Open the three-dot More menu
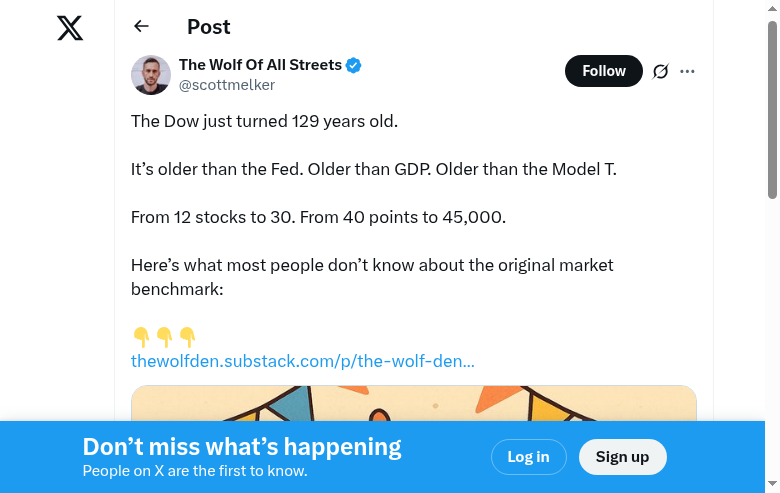The height and width of the screenshot is (493, 780). pyautogui.click(x=687, y=71)
